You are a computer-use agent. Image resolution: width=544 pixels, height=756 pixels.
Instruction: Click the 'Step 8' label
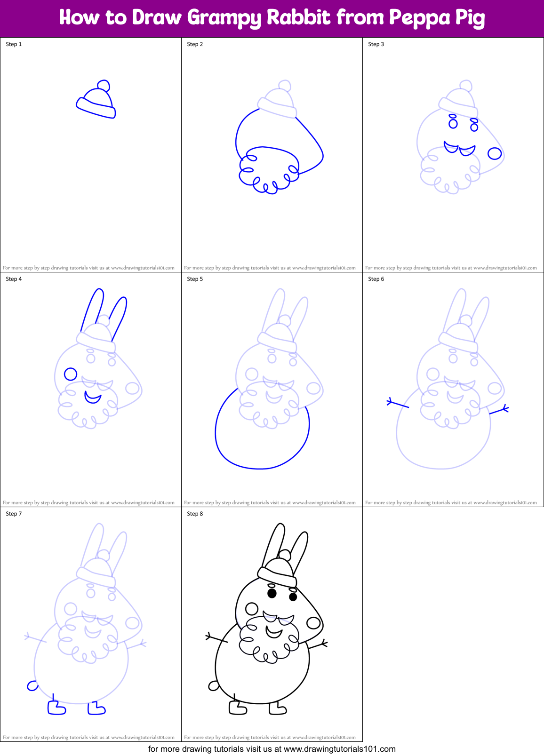(195, 514)
